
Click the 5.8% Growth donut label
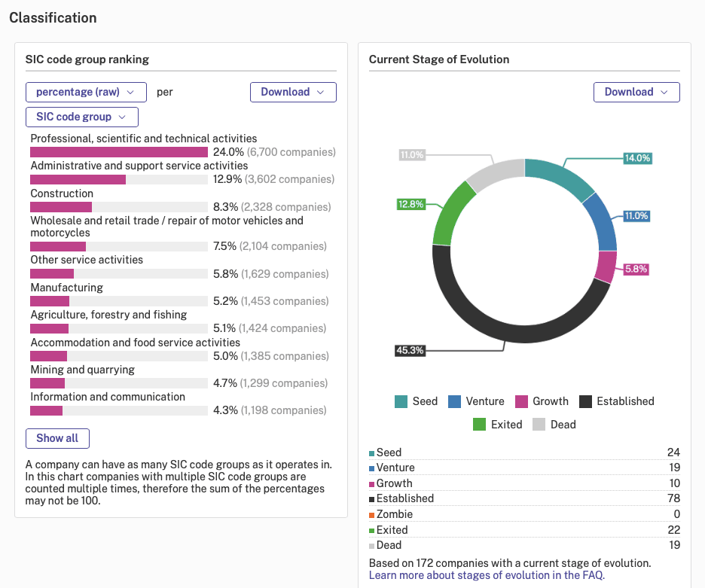pos(636,270)
